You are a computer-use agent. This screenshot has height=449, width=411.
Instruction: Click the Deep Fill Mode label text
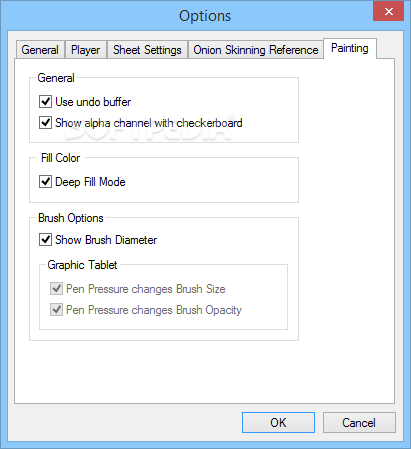90,182
